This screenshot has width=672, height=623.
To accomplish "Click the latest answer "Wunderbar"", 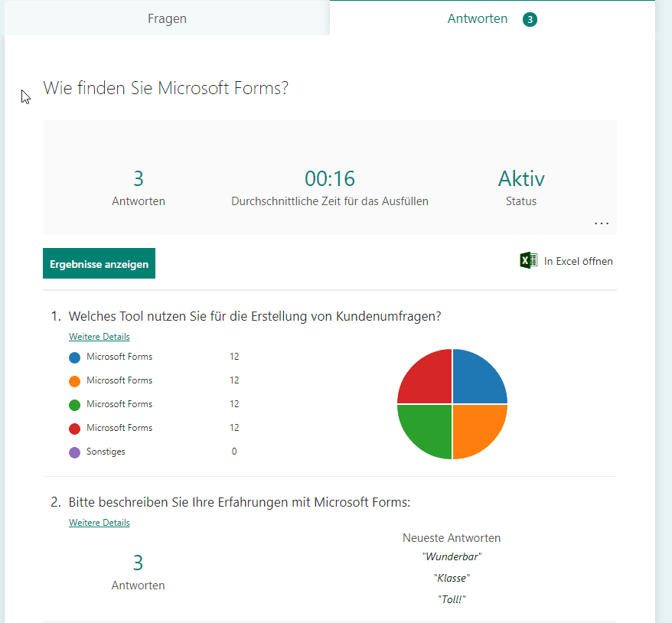I will tap(452, 556).
